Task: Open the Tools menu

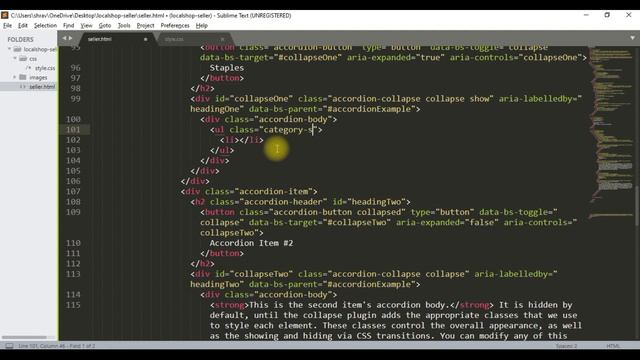Action: click(124, 25)
